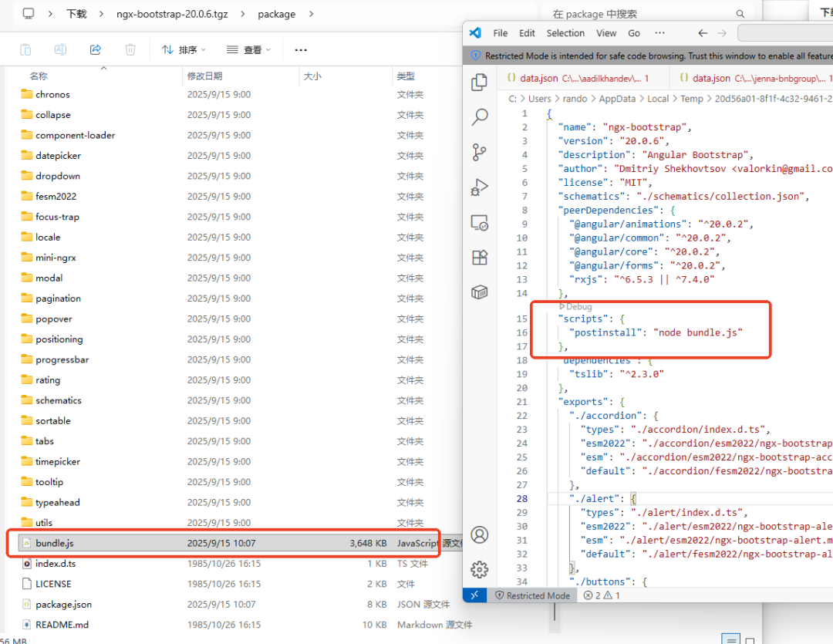Open the VS Code Search view
Screen dimensions: 833x644
479,117
